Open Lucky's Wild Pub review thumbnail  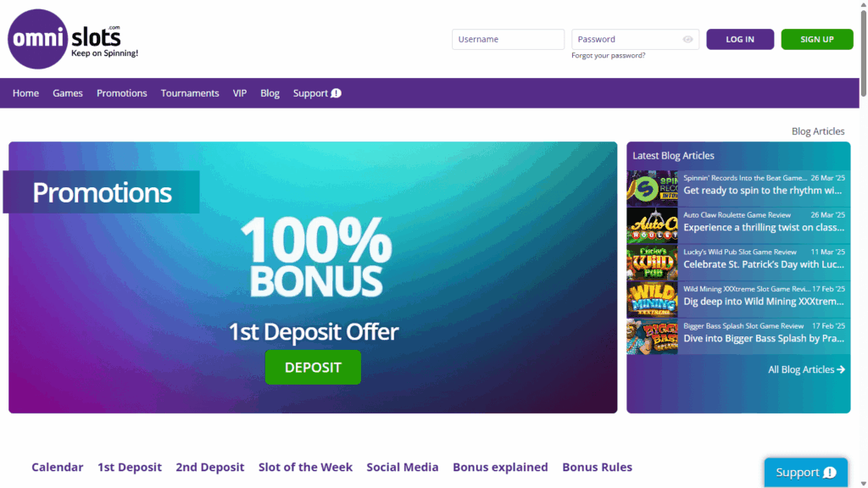point(652,263)
